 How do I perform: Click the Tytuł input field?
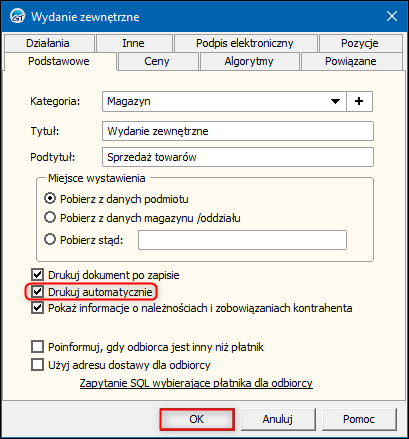(x=238, y=131)
